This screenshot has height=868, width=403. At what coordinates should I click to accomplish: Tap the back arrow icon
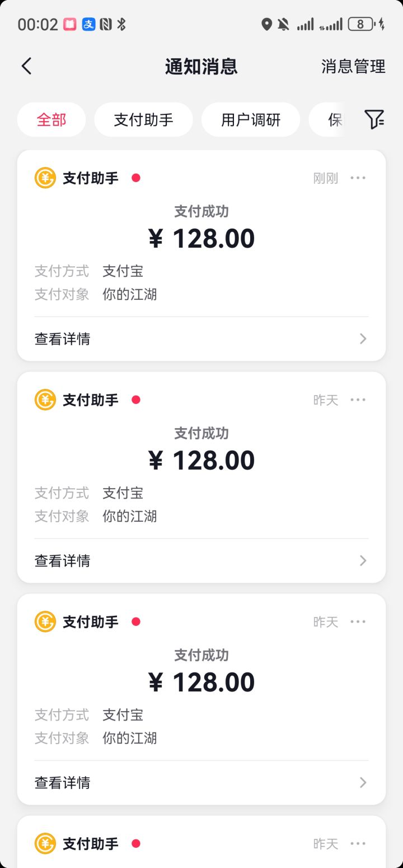coord(26,66)
